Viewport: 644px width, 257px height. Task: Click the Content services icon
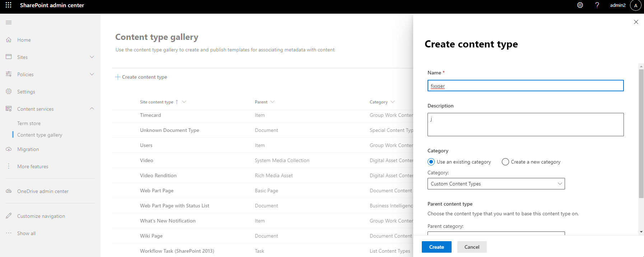(9, 109)
